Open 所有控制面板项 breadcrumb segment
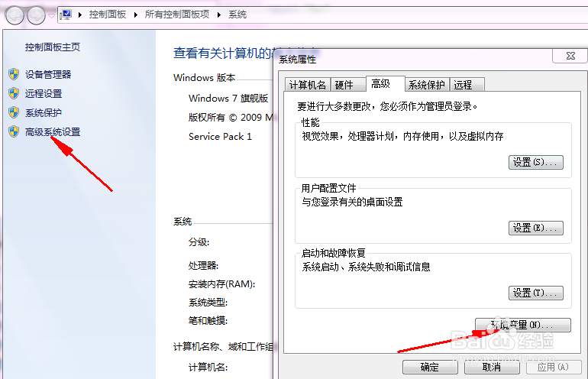 coord(177,15)
